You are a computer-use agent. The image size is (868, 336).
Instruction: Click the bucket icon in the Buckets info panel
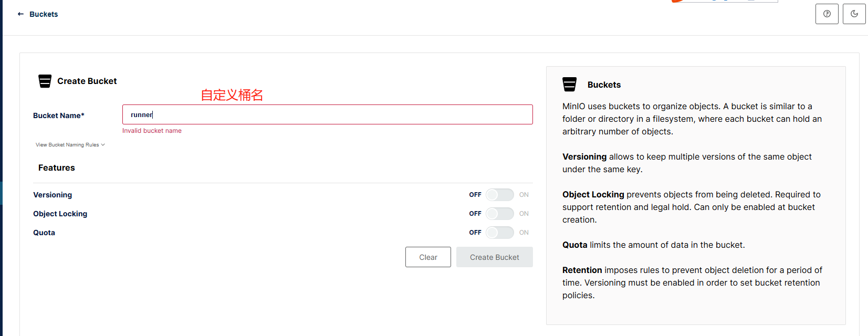click(569, 85)
